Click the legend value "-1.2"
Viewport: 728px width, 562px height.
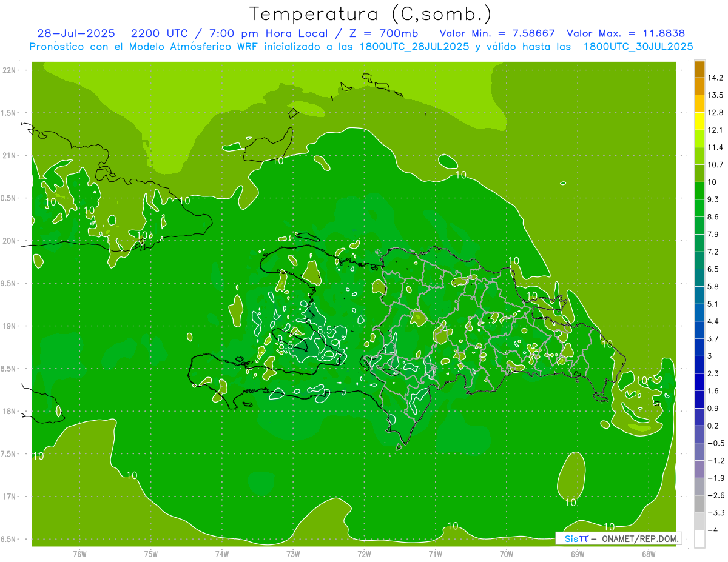[x=715, y=461]
